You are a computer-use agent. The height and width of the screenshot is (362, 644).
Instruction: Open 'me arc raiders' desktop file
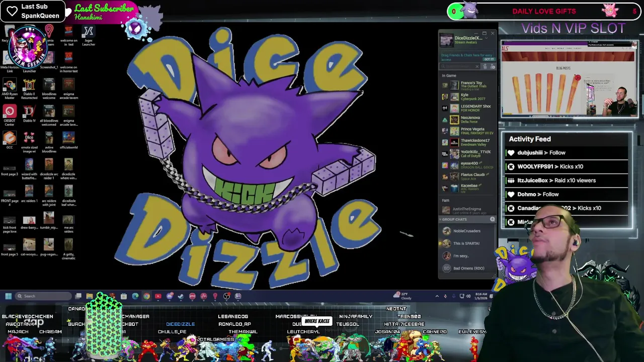[68, 223]
